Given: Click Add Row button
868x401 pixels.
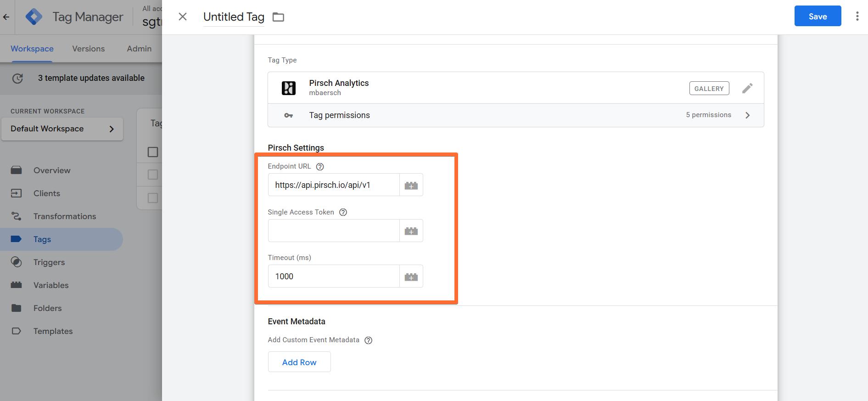Looking at the screenshot, I should click(299, 362).
